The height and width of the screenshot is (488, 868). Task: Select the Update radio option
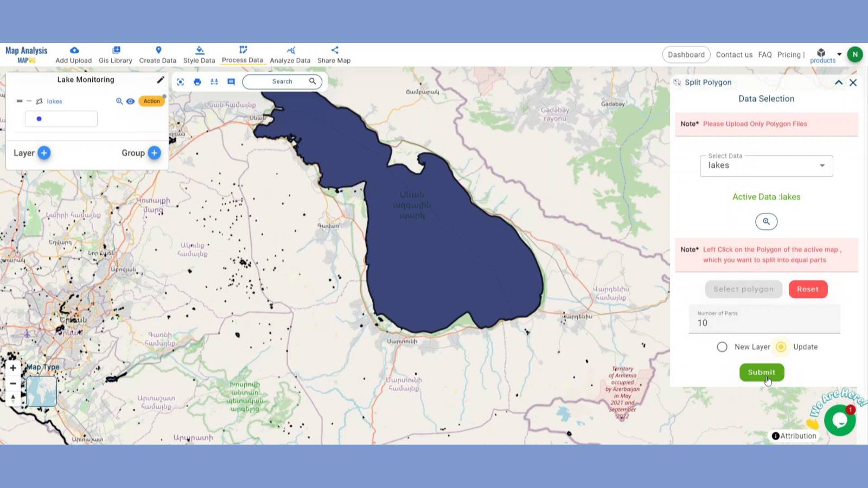pyautogui.click(x=781, y=347)
